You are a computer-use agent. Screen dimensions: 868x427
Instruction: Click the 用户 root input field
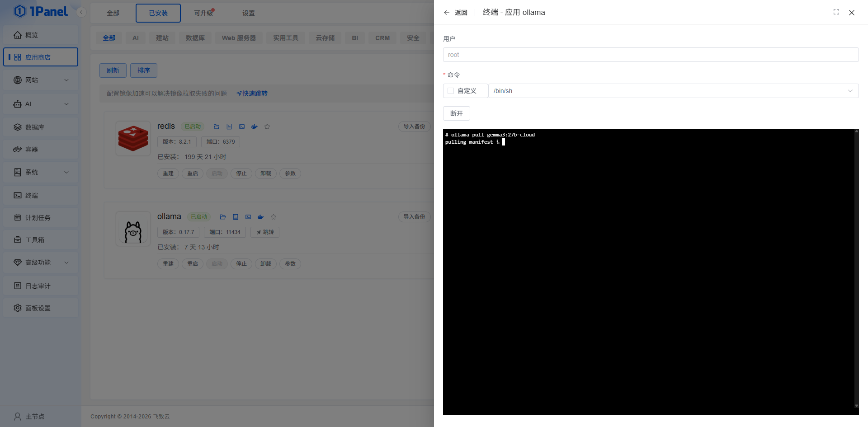coord(651,55)
